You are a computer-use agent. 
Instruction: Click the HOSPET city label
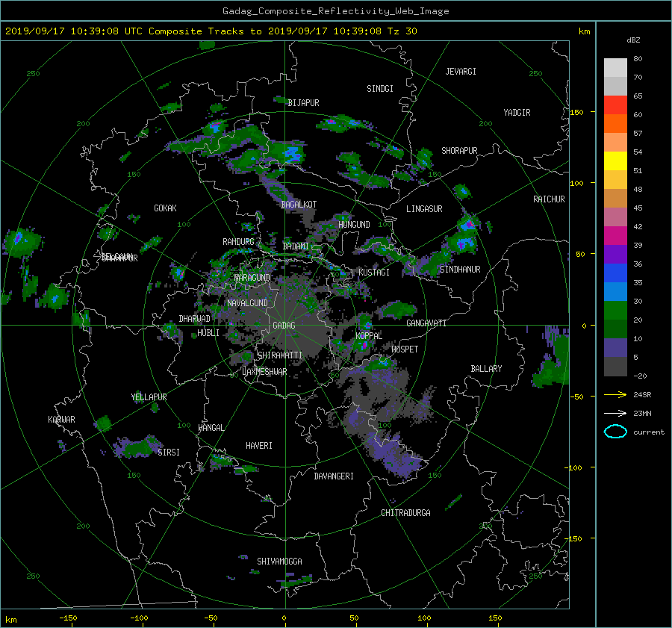tap(405, 349)
